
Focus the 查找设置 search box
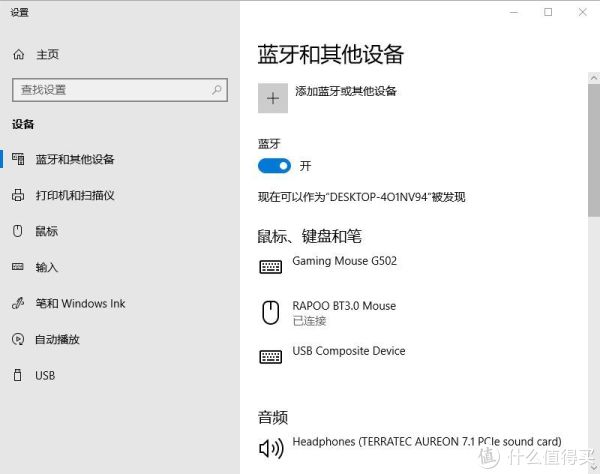[x=120, y=90]
